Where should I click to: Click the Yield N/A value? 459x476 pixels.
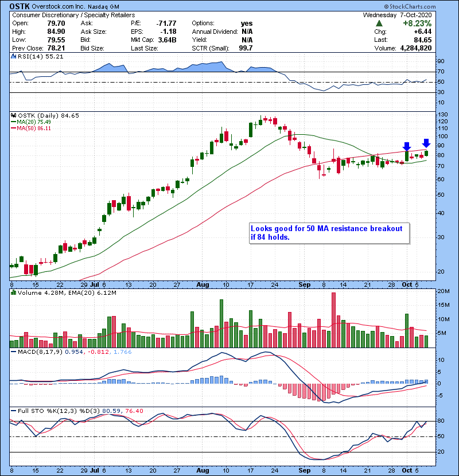(247, 40)
